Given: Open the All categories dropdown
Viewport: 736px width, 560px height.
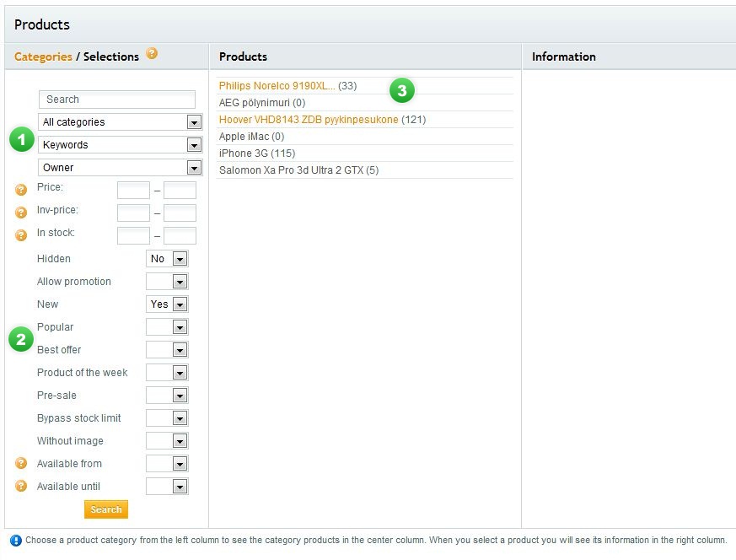Looking at the screenshot, I should point(121,122).
